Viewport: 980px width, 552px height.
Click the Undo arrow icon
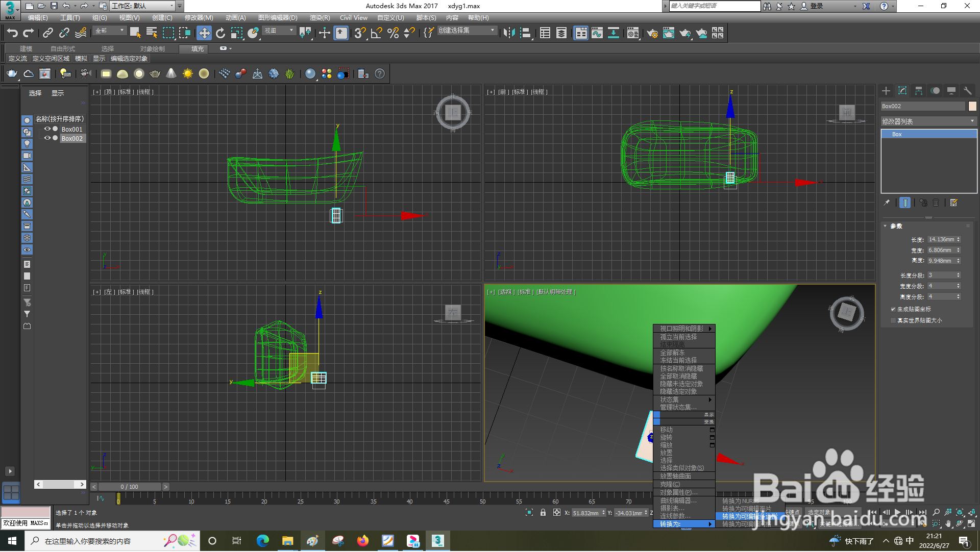pyautogui.click(x=12, y=33)
